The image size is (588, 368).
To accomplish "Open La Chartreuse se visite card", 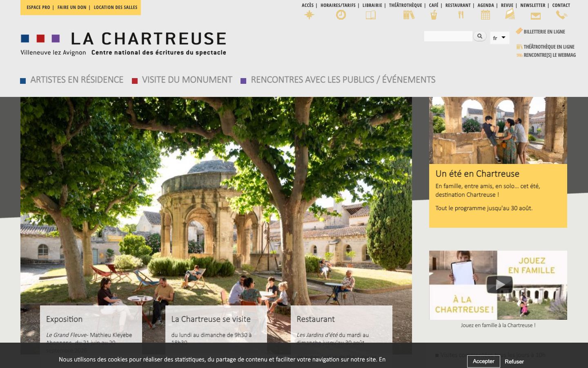I will [211, 319].
